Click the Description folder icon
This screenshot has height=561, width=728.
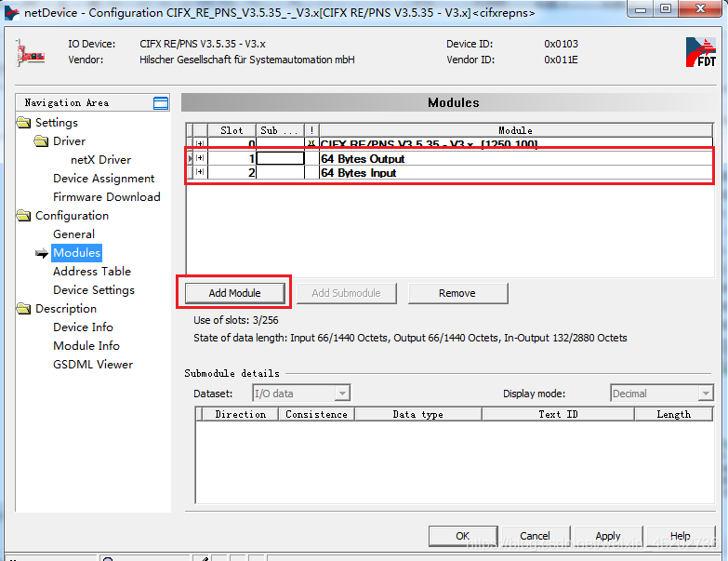pyautogui.click(x=23, y=308)
